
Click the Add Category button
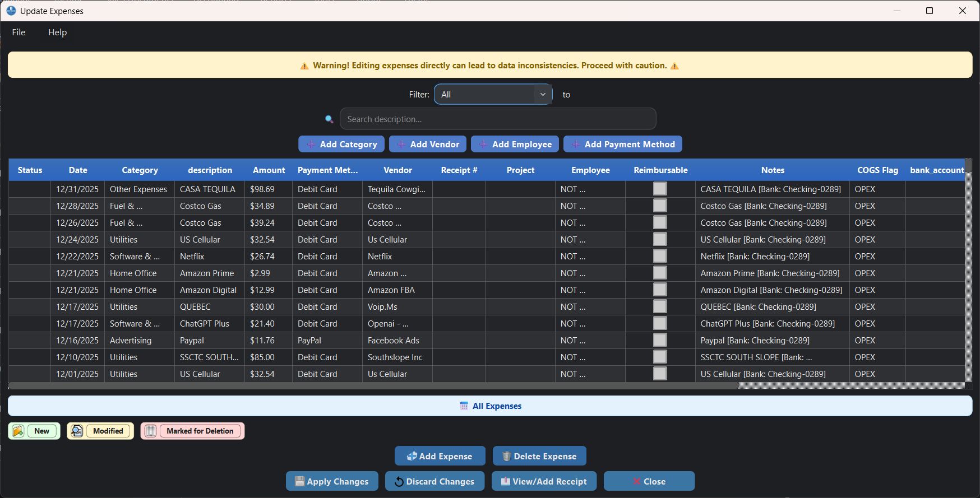click(341, 144)
